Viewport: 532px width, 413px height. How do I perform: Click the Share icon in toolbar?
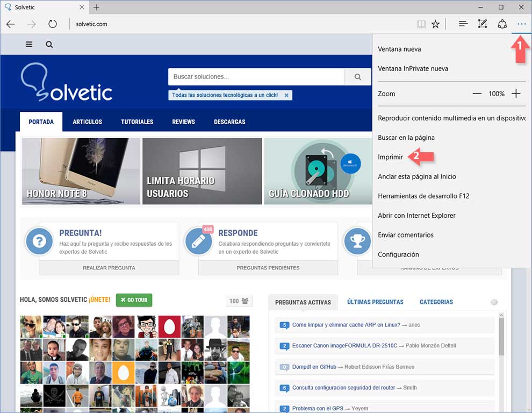pos(502,24)
